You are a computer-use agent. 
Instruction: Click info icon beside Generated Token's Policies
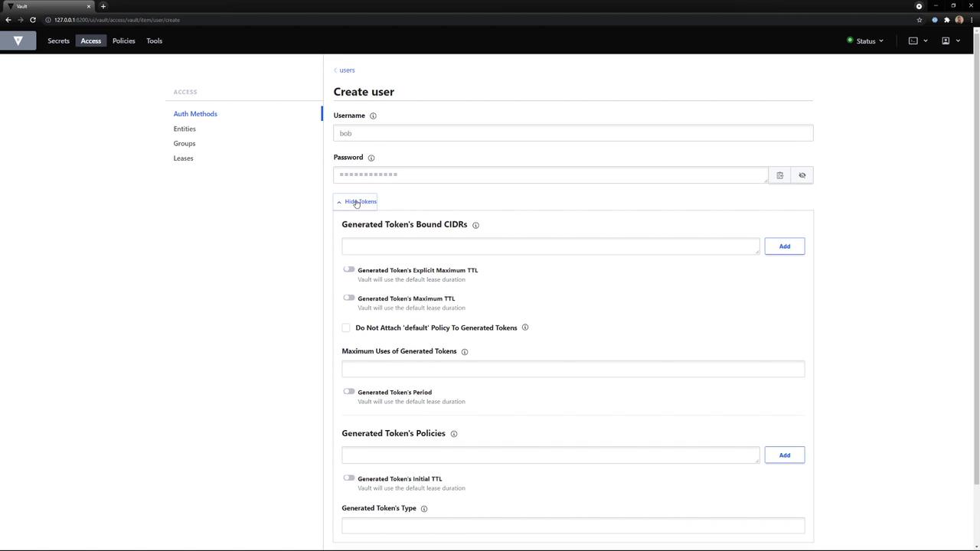pos(454,434)
